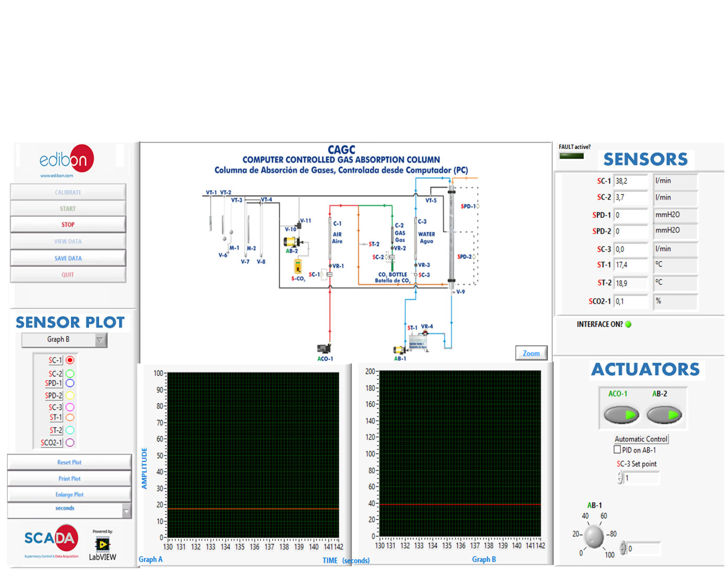The height and width of the screenshot is (588, 728).
Task: Select the SC-2 sensor radio button
Action: [x=70, y=374]
